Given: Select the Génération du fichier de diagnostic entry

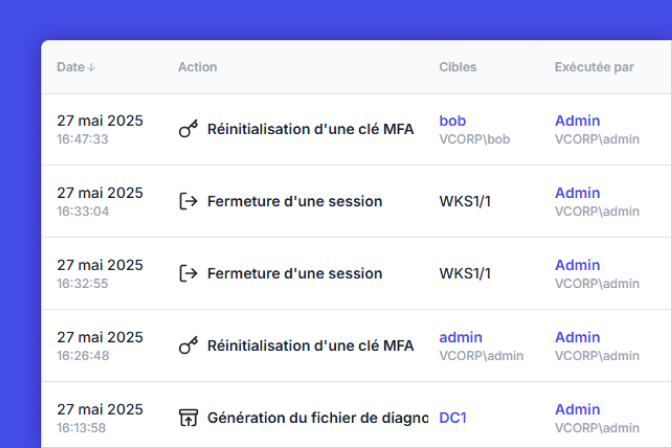Looking at the screenshot, I should 318,418.
